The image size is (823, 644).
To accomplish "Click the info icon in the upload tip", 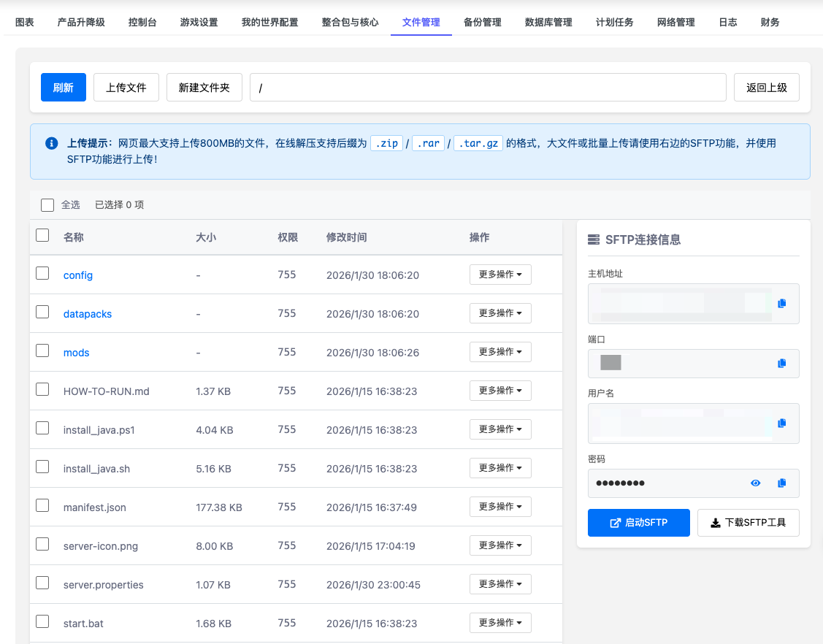I will (50, 143).
